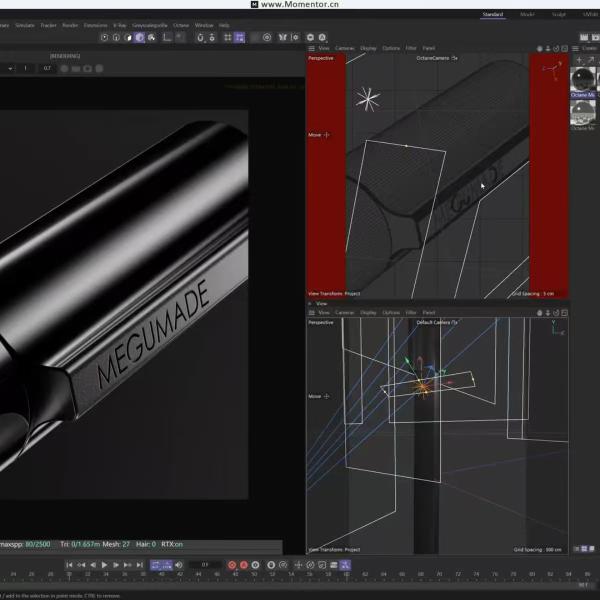Click the butterfly symmetry icon in top toolbar
The height and width of the screenshot is (600, 600).
(x=283, y=37)
